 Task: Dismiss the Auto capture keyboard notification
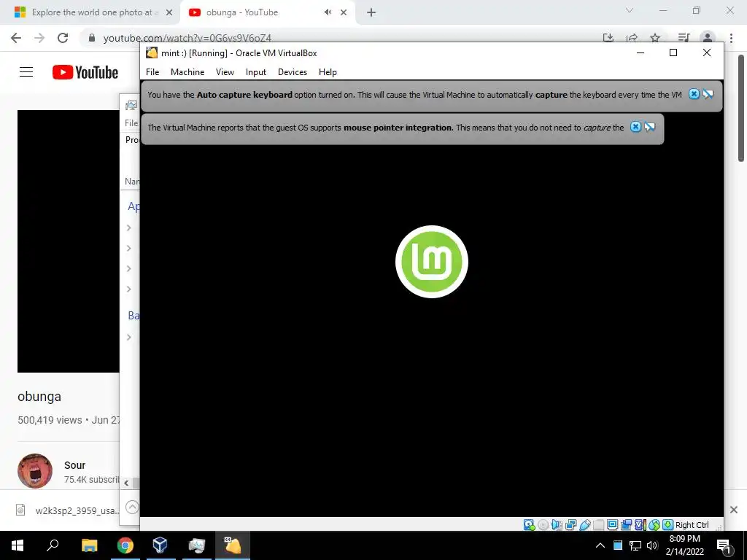coord(694,94)
